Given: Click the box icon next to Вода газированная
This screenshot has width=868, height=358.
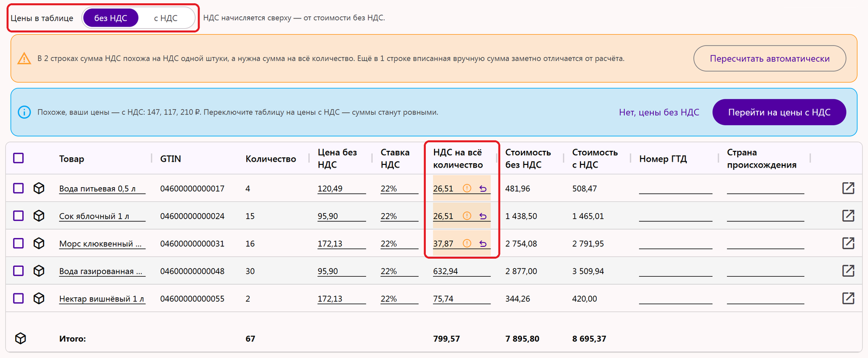Looking at the screenshot, I should click(39, 271).
